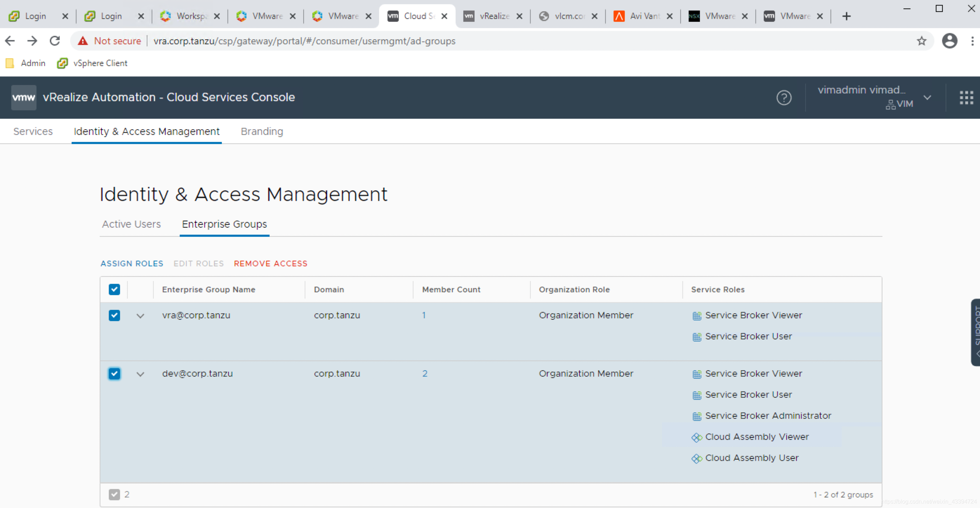Click the Not secure warning icon

pos(82,41)
